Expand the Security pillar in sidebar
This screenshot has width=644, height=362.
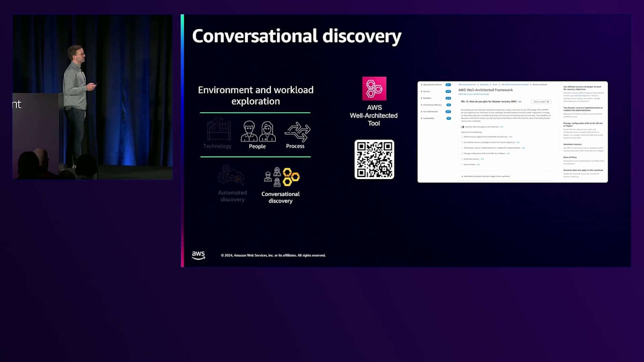422,91
